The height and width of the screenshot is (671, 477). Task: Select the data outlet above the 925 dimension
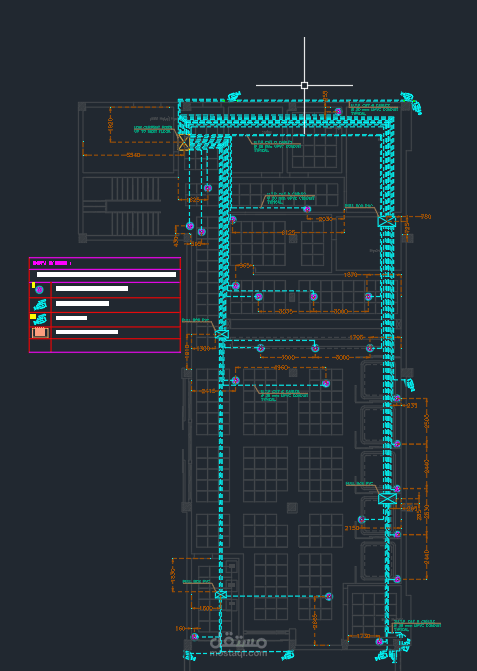(208, 188)
